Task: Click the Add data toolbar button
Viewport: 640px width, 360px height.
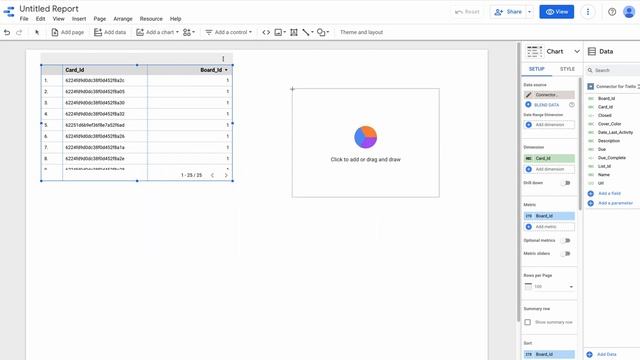Action: [x=110, y=32]
